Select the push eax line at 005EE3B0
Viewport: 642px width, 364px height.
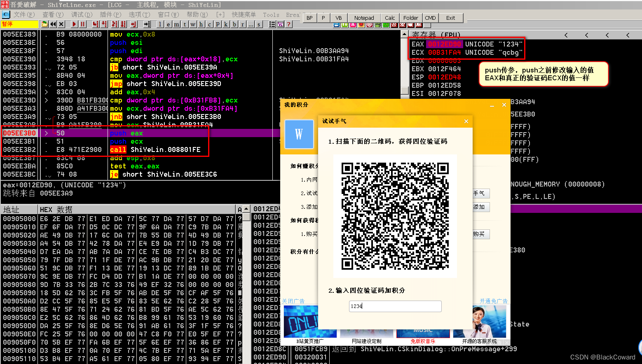[140, 133]
